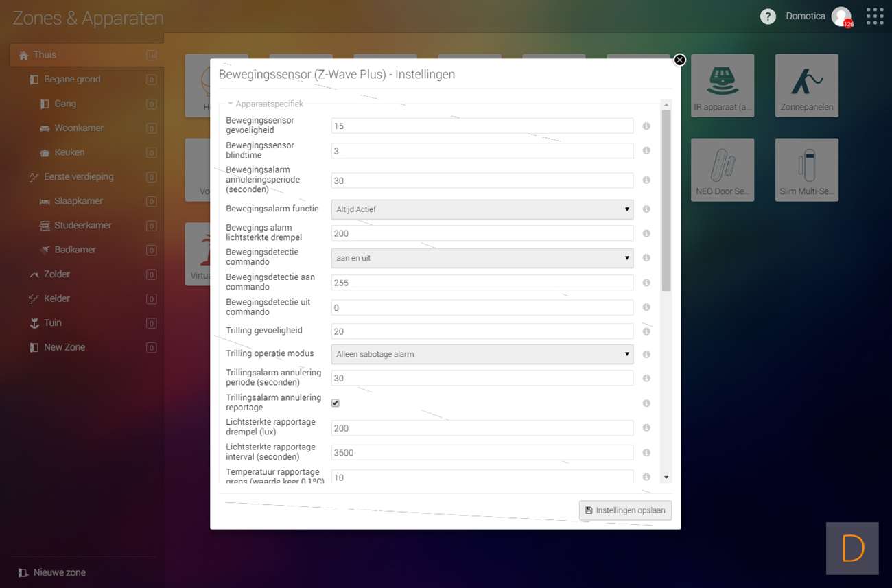Edit Temperatuur rapportage grens field

(x=482, y=477)
